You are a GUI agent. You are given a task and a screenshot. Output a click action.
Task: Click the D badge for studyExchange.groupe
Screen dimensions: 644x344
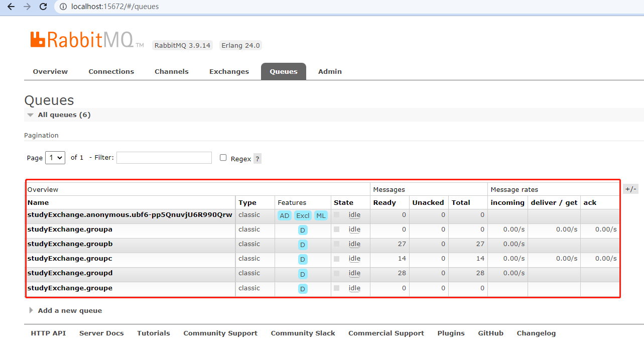[303, 289]
